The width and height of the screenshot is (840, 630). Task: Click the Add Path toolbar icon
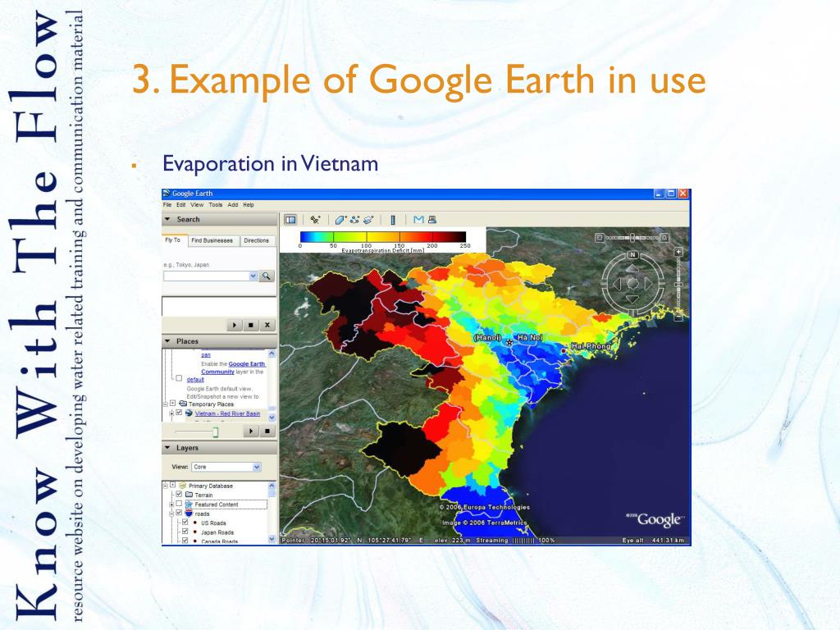click(x=354, y=220)
